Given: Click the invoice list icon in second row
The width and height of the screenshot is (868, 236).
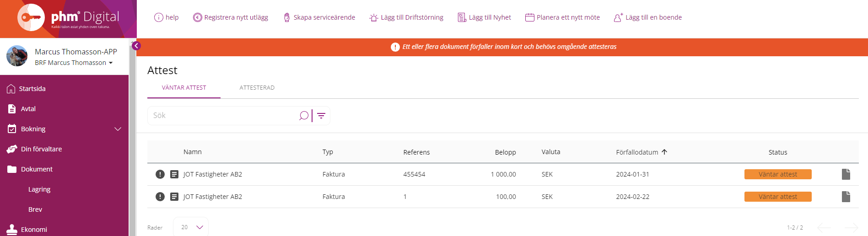Looking at the screenshot, I should [174, 197].
